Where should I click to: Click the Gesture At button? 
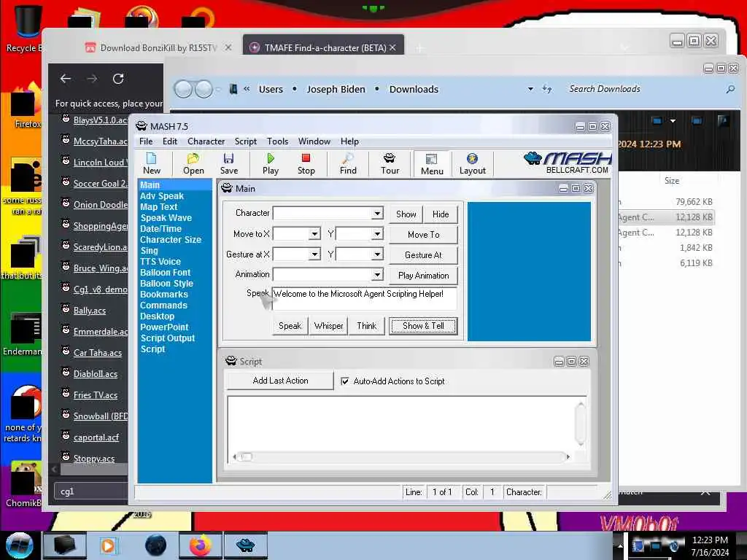click(x=424, y=255)
